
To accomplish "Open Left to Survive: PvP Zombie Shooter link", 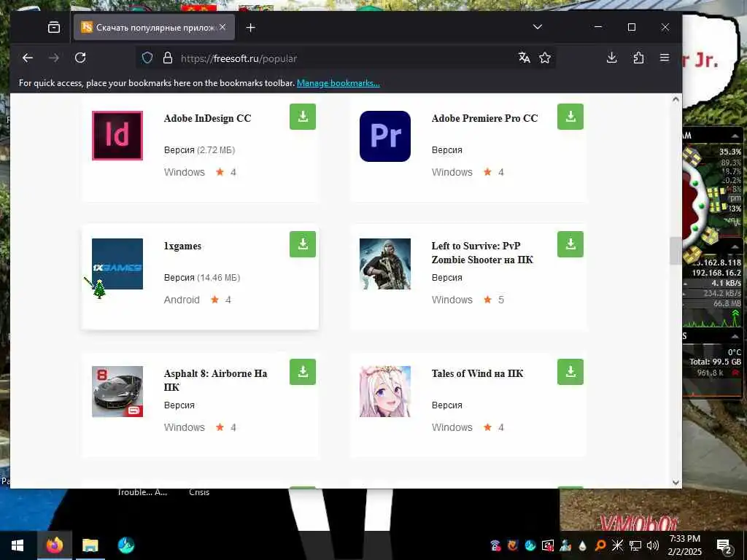I will [x=482, y=253].
